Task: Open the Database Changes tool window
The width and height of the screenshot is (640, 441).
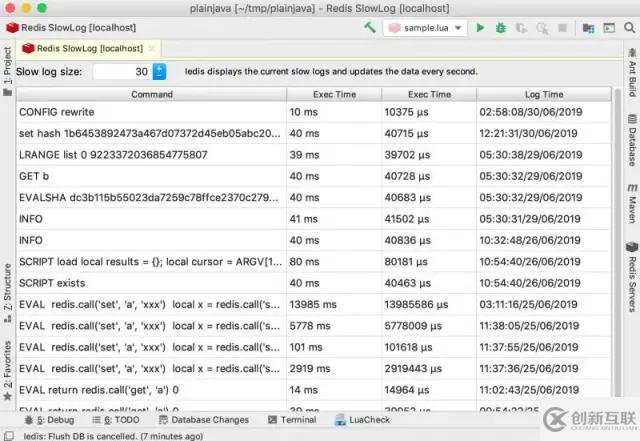Action: pos(204,420)
